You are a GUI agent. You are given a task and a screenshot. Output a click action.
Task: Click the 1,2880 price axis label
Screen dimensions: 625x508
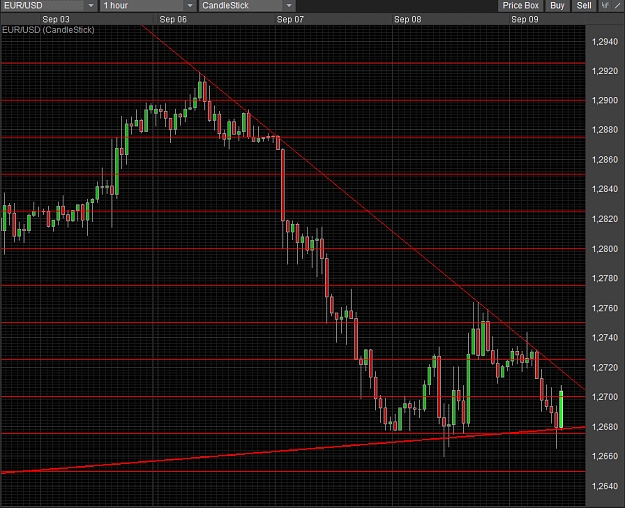pos(605,130)
